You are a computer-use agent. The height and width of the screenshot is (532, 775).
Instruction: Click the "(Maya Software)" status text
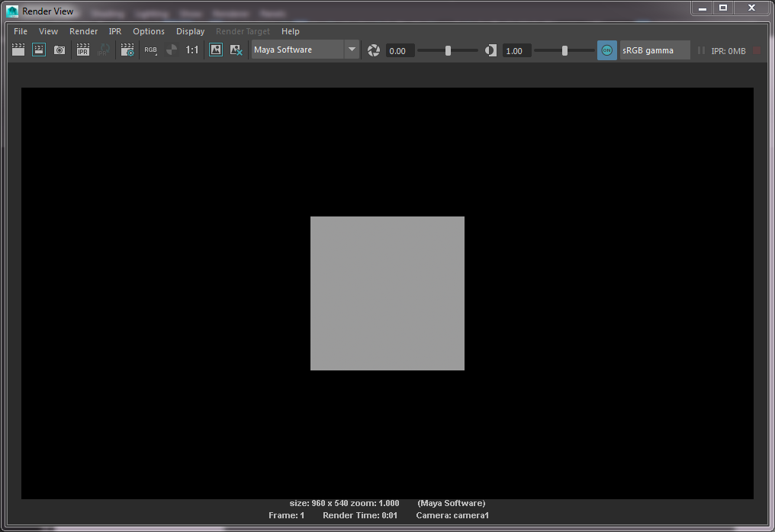452,503
